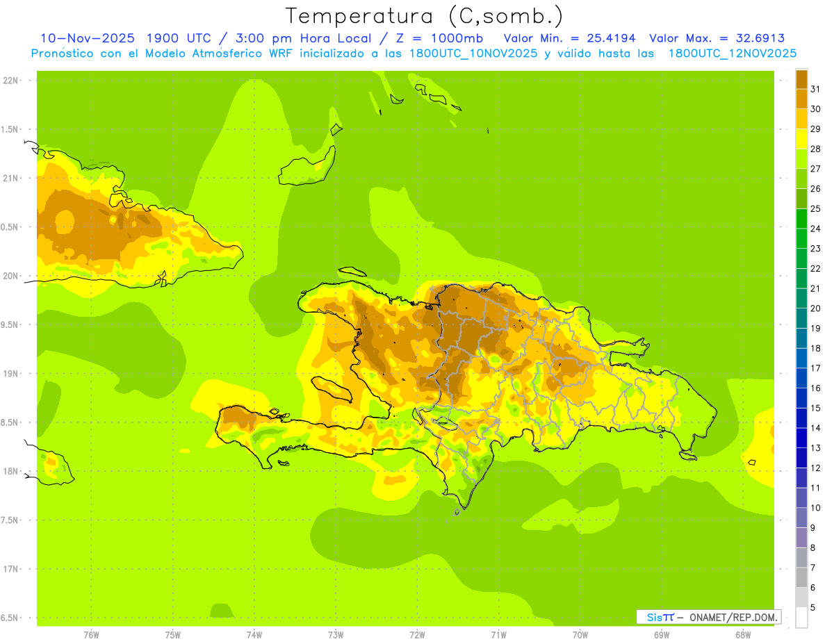Click the title "Temperatura (C,somb.)"
Image resolution: width=834 pixels, height=644 pixels.
(424, 15)
